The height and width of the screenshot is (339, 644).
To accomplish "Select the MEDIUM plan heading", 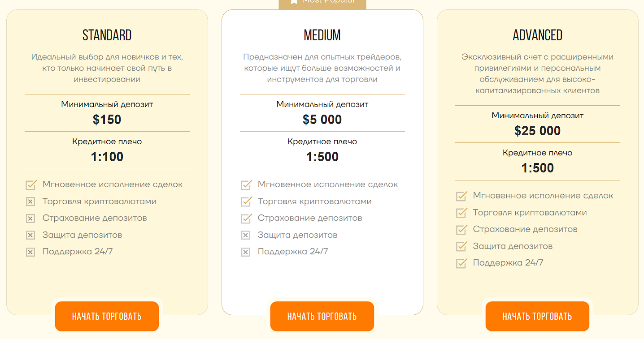I will click(x=322, y=35).
